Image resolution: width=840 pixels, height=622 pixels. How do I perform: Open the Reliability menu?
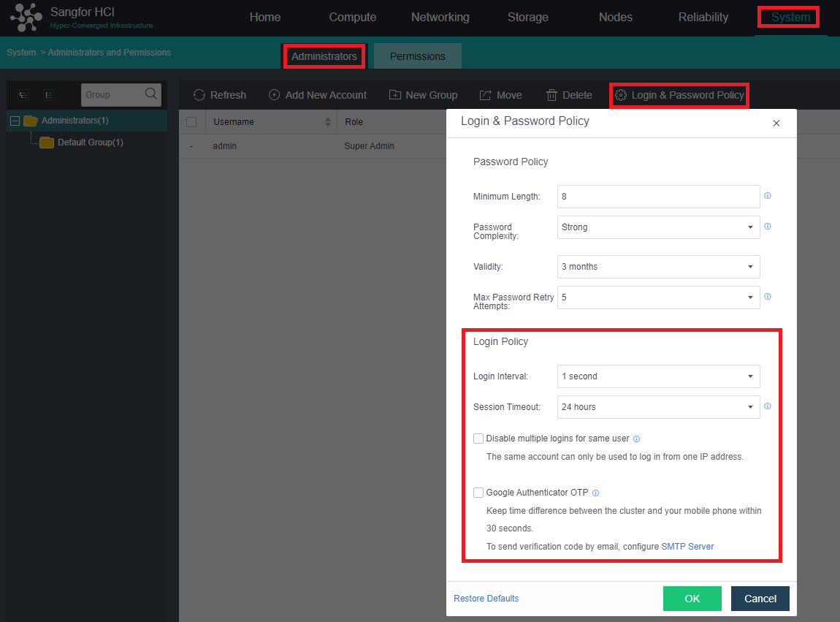[x=703, y=17]
